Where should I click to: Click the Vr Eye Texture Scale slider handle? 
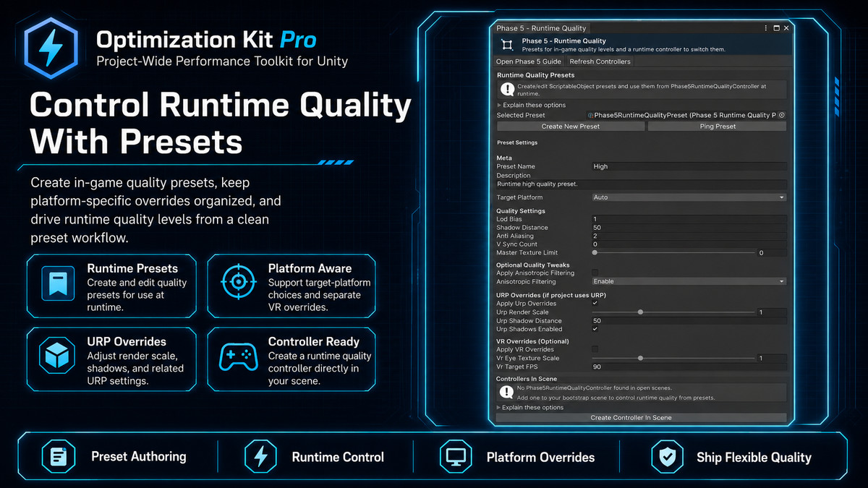[x=641, y=358]
